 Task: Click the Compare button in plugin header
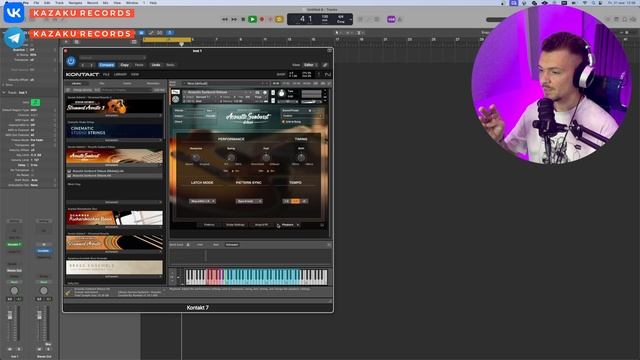click(107, 65)
